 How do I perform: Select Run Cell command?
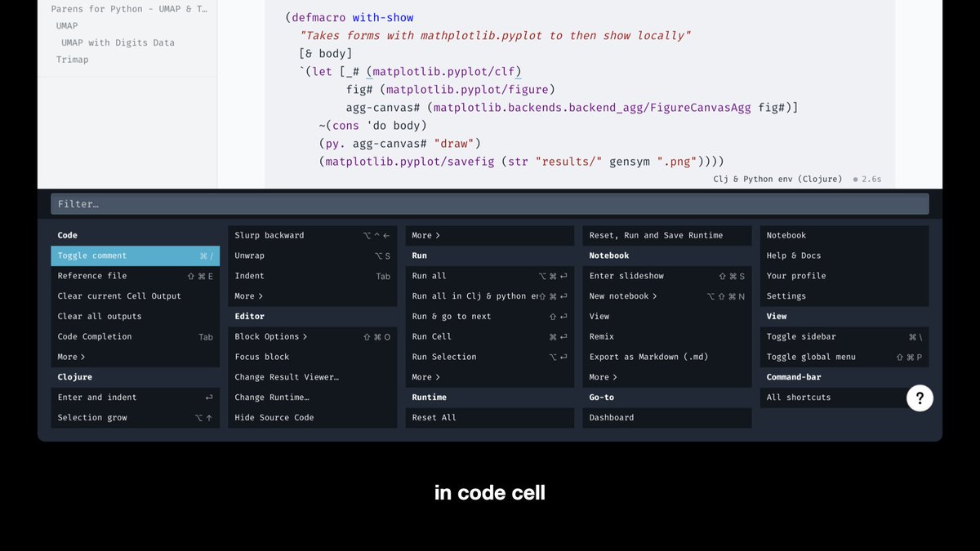[489, 336]
